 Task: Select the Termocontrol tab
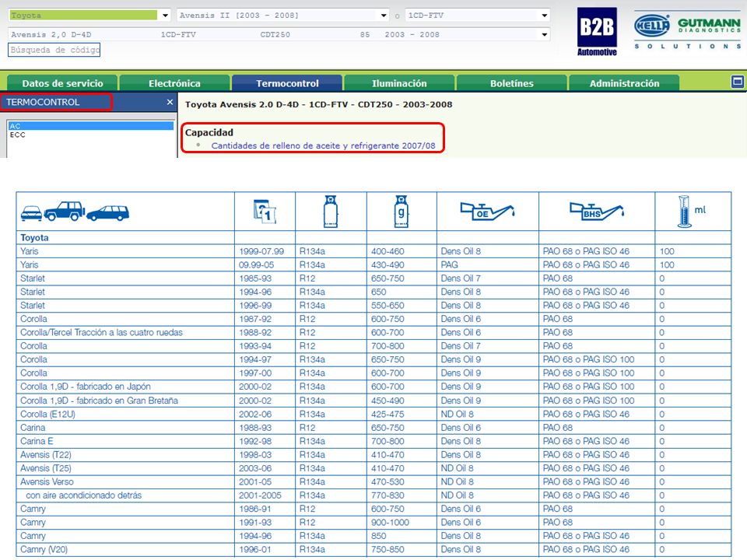287,83
